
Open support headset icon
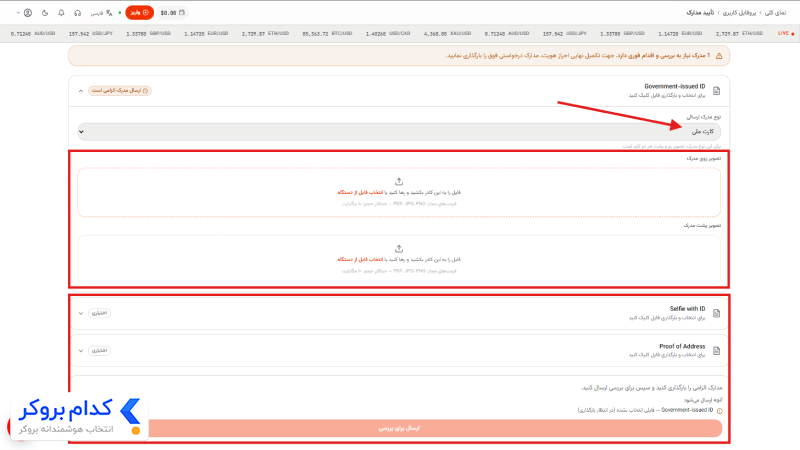coord(78,13)
